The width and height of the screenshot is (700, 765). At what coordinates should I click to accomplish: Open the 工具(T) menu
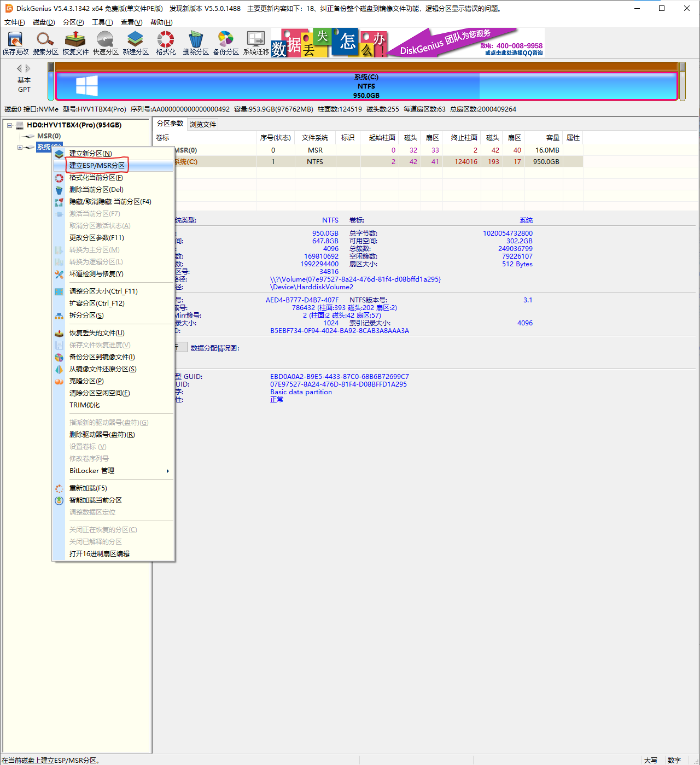pos(102,22)
